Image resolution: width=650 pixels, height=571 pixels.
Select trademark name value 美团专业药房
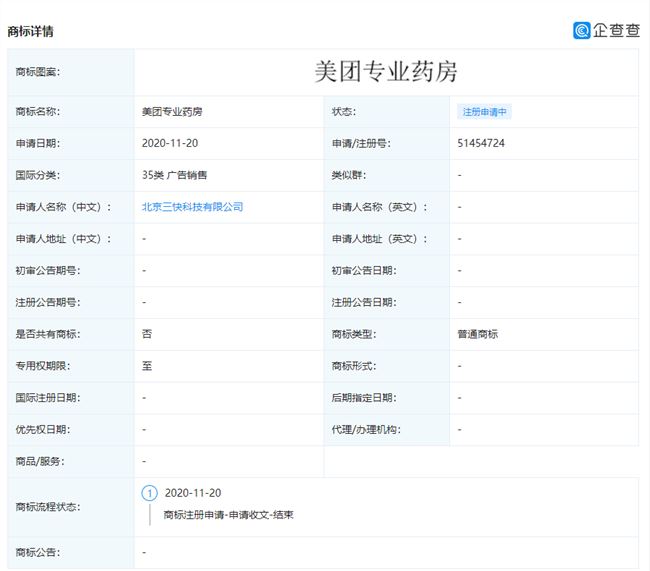point(172,112)
